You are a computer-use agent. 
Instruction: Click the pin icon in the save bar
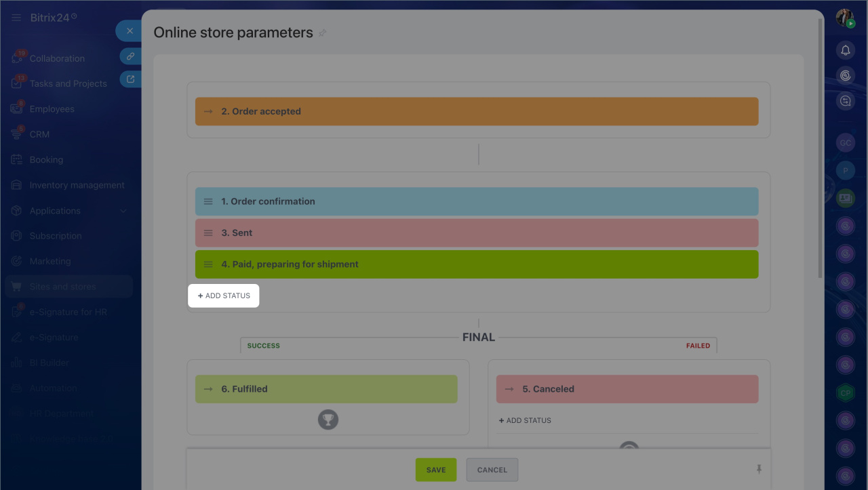click(x=759, y=469)
